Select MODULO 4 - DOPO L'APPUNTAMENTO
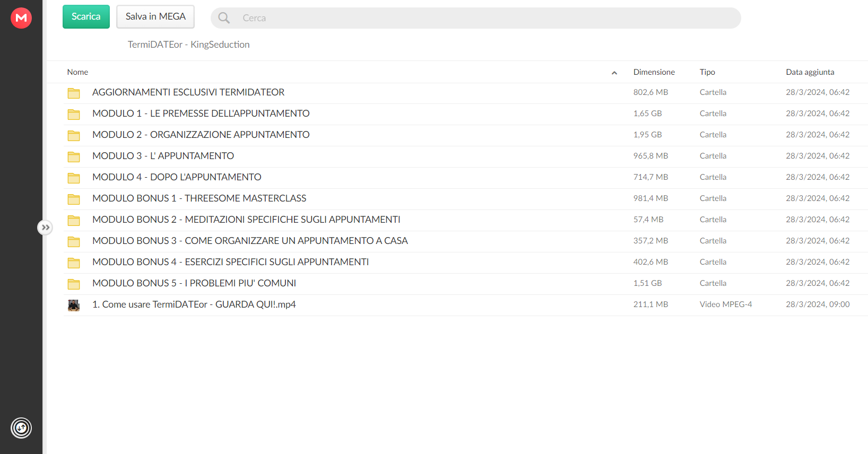 pyautogui.click(x=177, y=177)
